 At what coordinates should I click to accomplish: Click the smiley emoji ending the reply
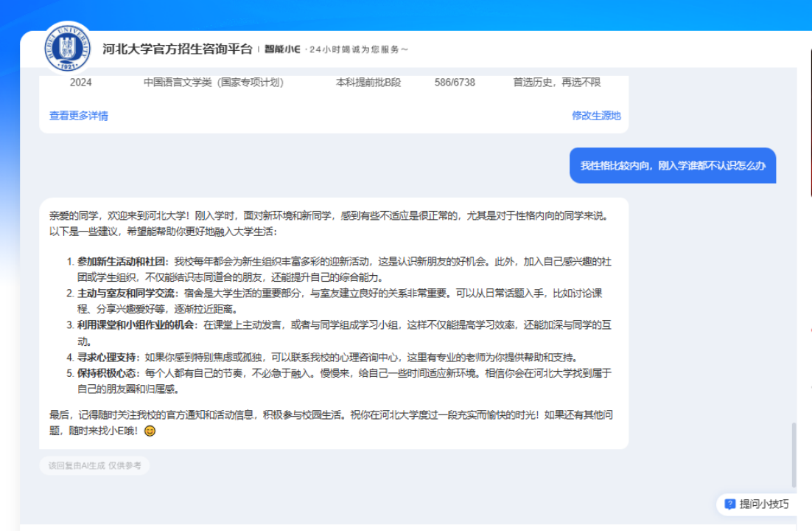coord(150,431)
